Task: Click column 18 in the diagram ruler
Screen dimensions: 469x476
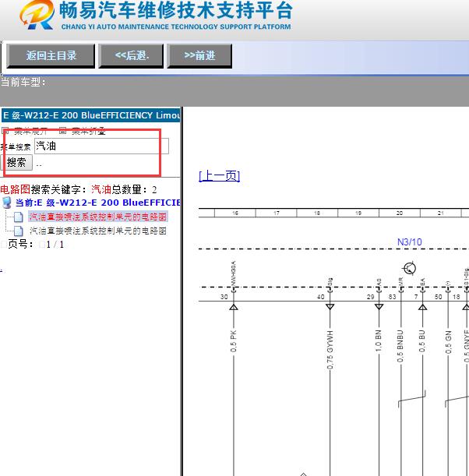Action: tap(317, 213)
